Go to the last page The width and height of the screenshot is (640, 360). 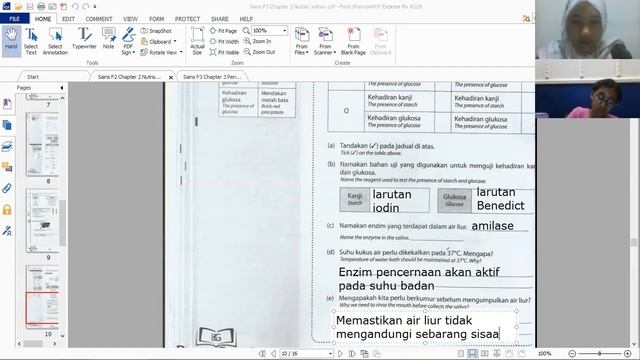pyautogui.click(x=351, y=353)
